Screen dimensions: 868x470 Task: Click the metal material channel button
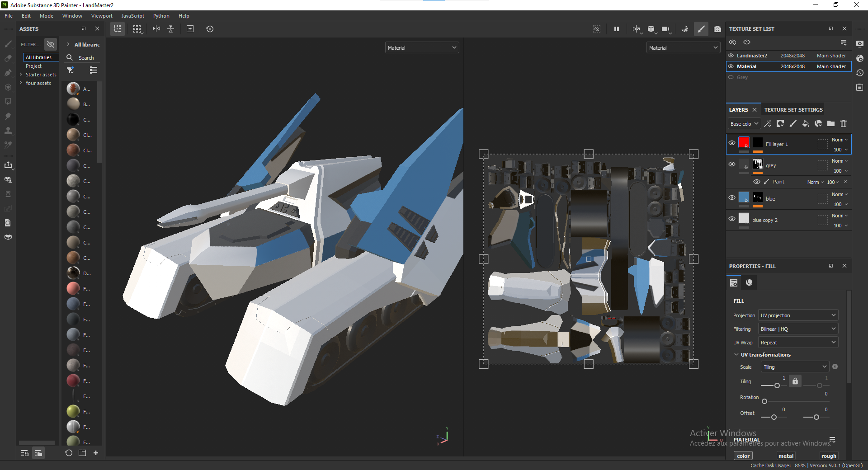(786, 456)
